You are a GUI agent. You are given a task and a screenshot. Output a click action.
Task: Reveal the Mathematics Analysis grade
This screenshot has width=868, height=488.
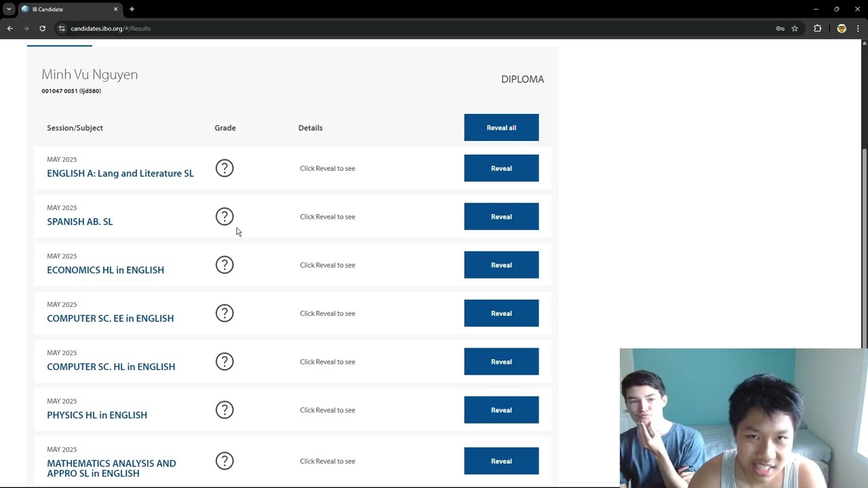(501, 461)
